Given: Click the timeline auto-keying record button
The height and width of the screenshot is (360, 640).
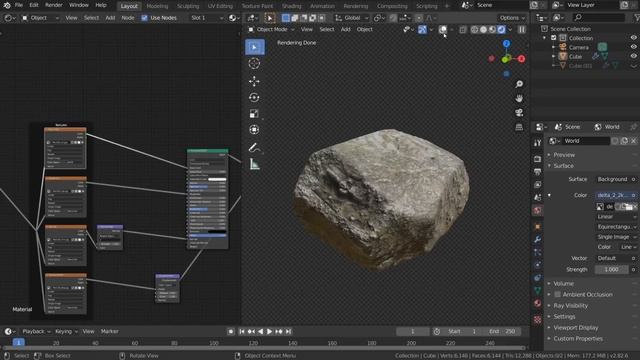Looking at the screenshot, I should (231, 332).
